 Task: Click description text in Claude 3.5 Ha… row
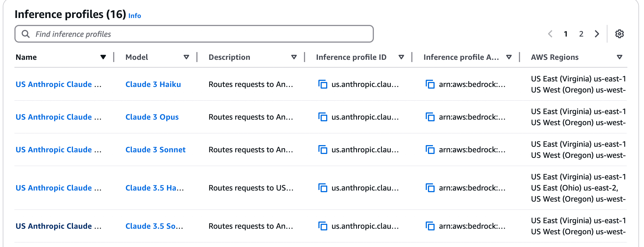pyautogui.click(x=251, y=188)
